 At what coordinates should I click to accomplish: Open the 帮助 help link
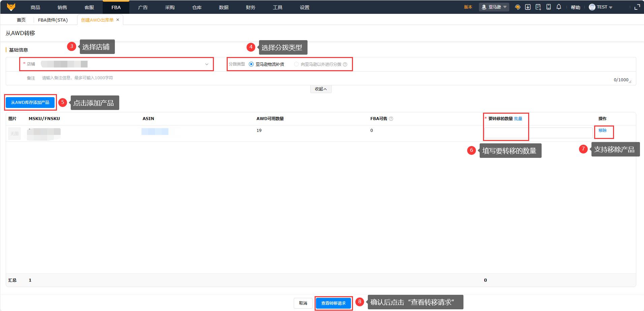point(576,7)
